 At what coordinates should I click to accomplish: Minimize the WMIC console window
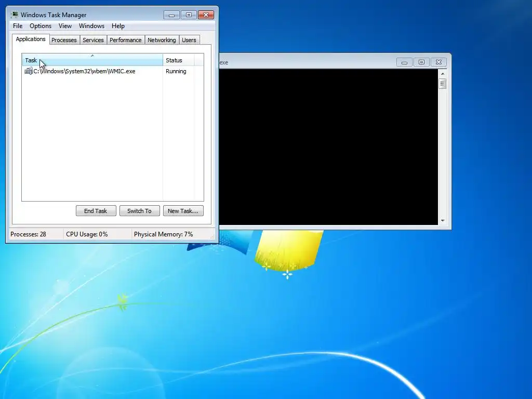tap(404, 62)
